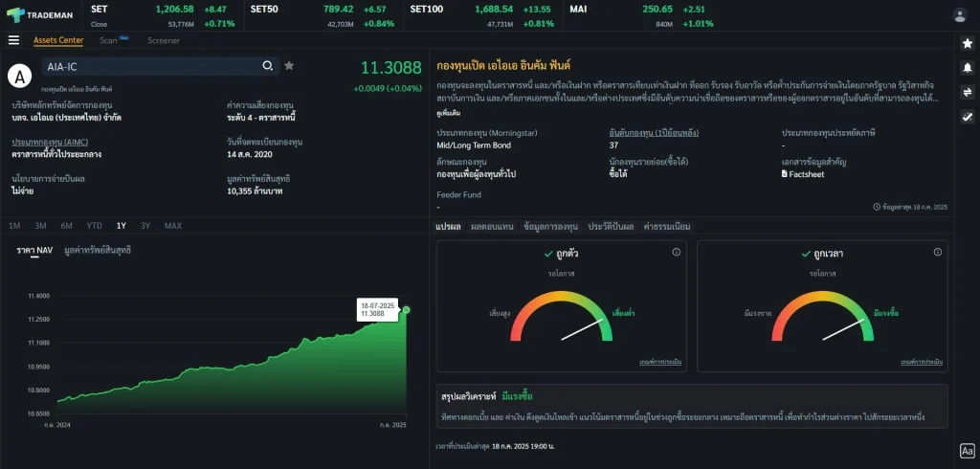Screen dimensions: 980x469
Task: Click the บลจ. เอไอเอ (ประเทศไทย) จำกัด company name
Action: pyautogui.click(x=66, y=117)
